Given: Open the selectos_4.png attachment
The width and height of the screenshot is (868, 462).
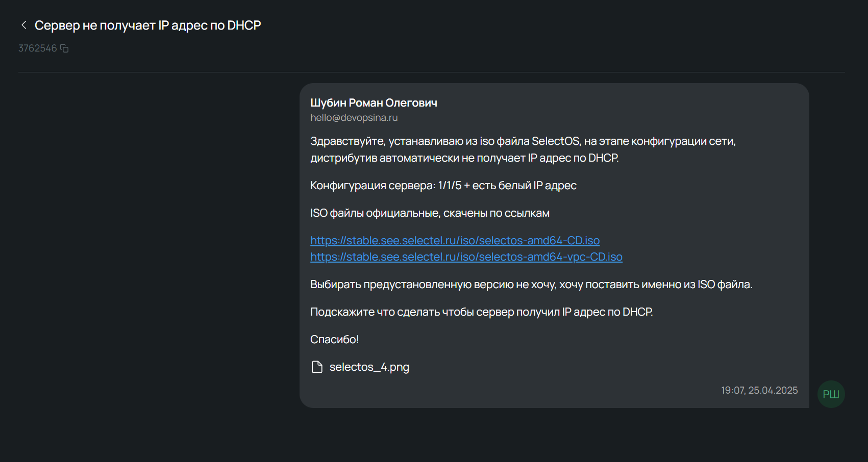Looking at the screenshot, I should pyautogui.click(x=369, y=367).
